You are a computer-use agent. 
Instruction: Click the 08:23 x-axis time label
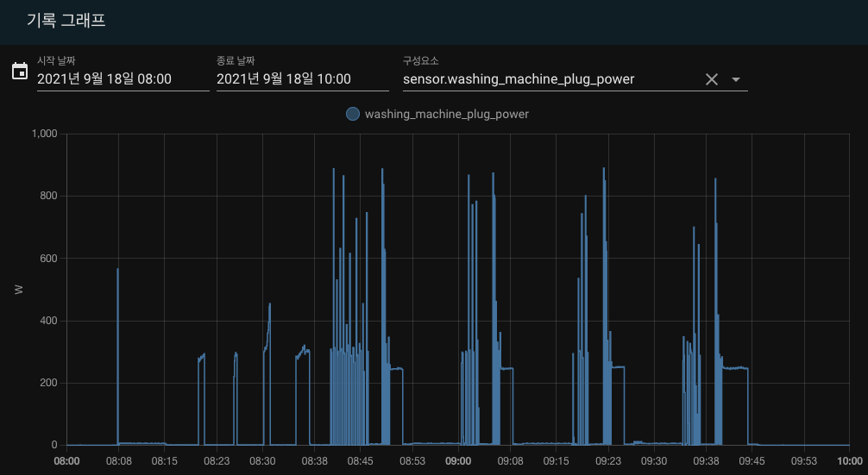[217, 461]
